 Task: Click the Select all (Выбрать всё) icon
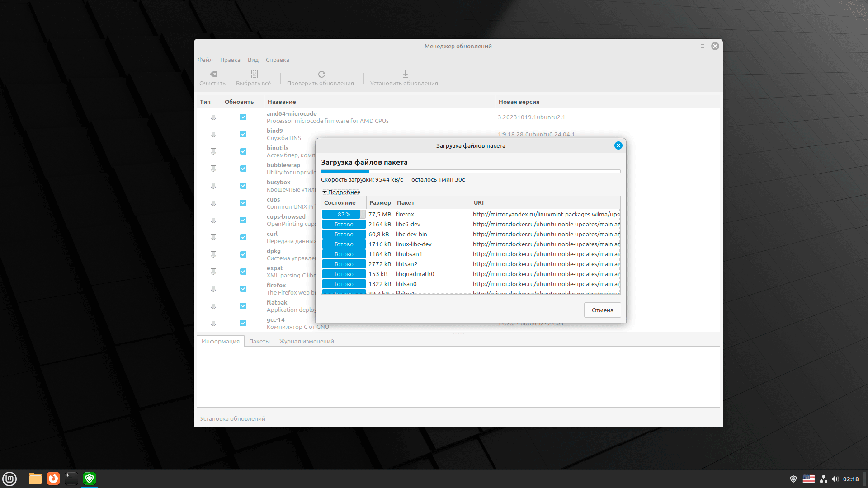254,74
